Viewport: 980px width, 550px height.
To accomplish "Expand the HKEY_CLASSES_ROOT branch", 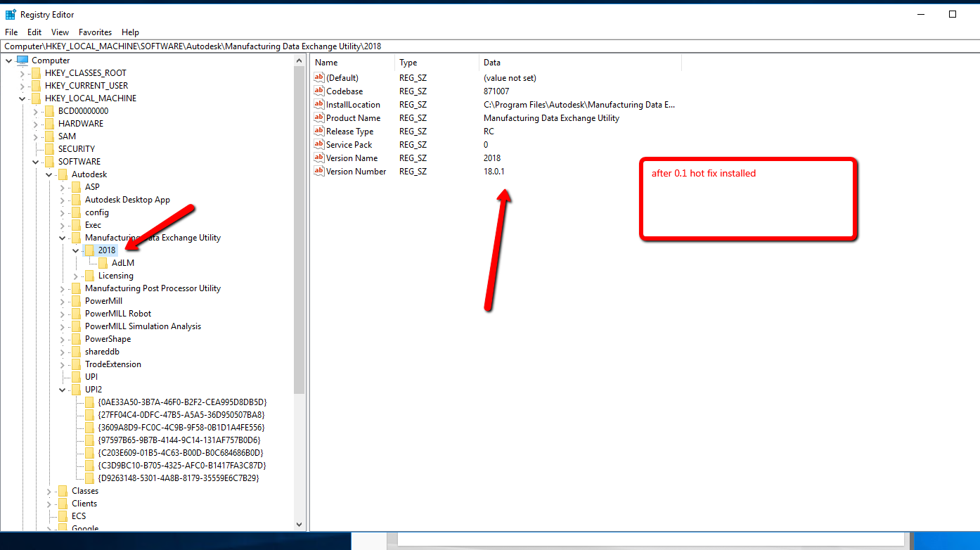I will [22, 72].
